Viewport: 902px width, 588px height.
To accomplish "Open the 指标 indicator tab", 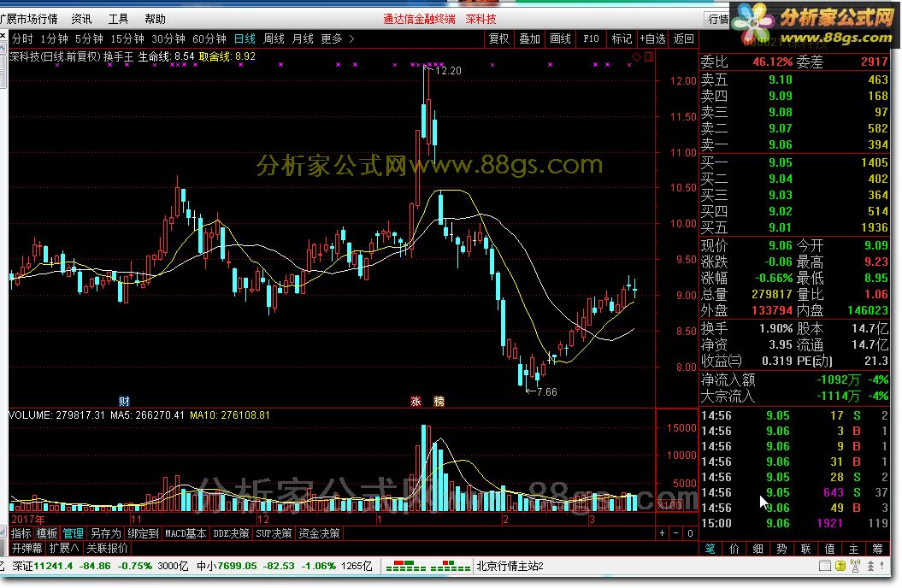I will pos(21,533).
